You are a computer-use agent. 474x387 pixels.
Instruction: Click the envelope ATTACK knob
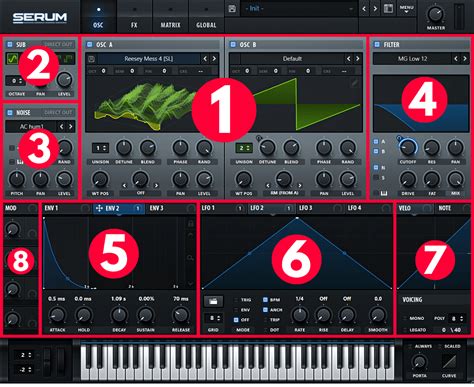point(57,315)
